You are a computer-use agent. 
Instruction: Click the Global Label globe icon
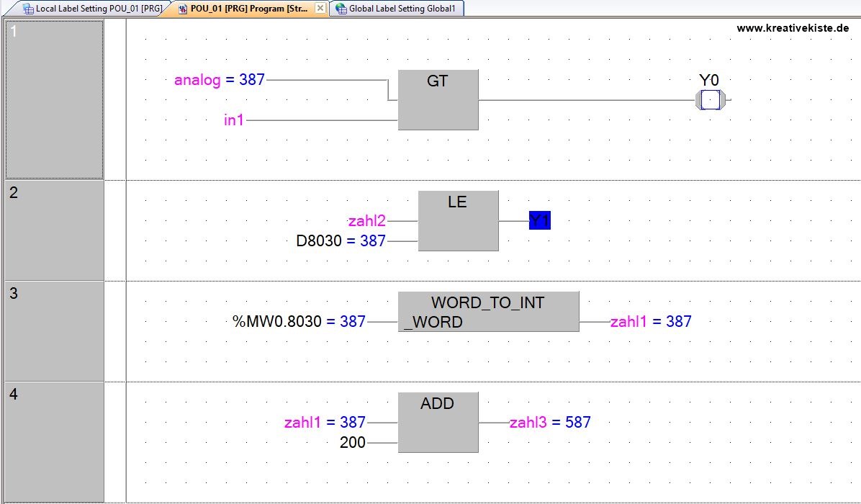click(341, 9)
